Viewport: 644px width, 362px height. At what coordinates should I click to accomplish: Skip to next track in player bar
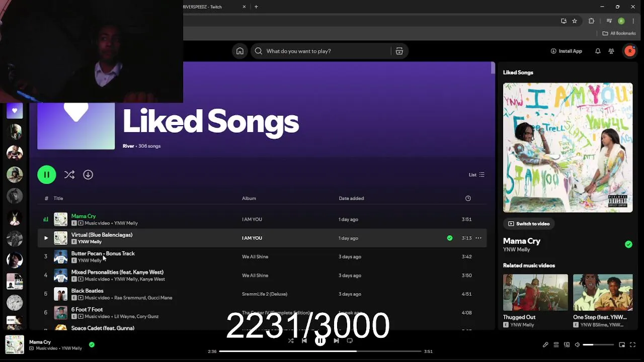coord(336,340)
